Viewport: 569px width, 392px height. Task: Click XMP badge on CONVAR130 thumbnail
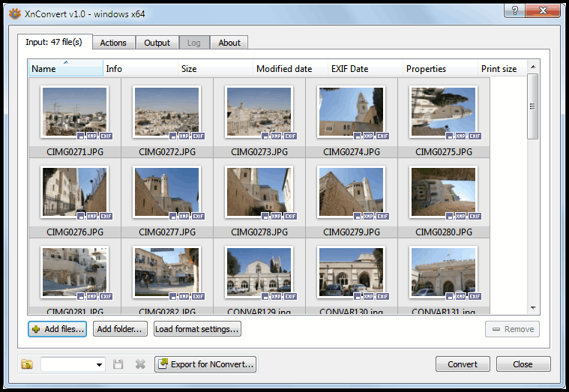[368, 297]
